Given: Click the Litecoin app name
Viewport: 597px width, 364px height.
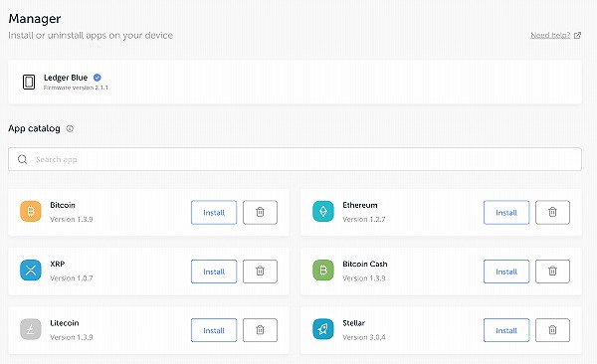Looking at the screenshot, I should (65, 323).
